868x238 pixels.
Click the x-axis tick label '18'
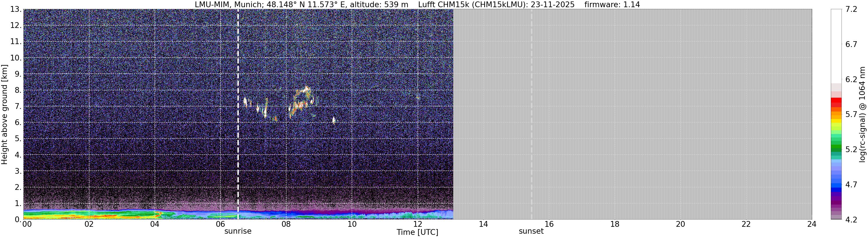[x=614, y=224]
